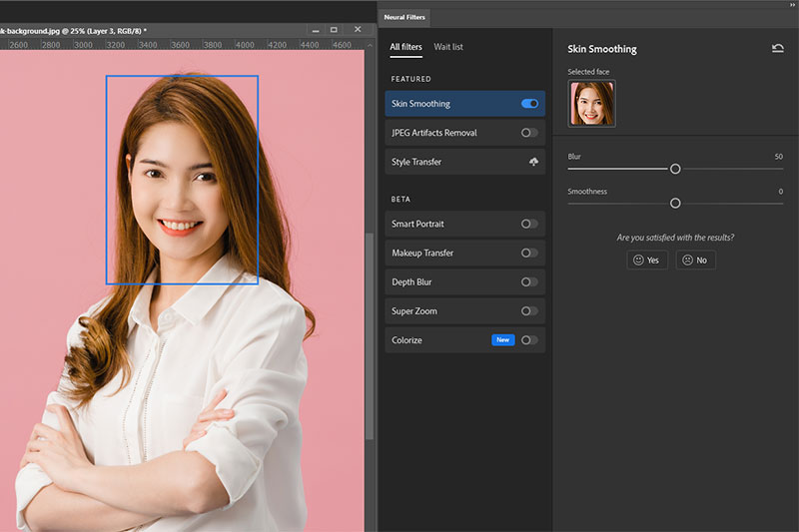This screenshot has height=532, width=799.
Task: Toggle on the Depth Blur filter
Action: coord(529,281)
